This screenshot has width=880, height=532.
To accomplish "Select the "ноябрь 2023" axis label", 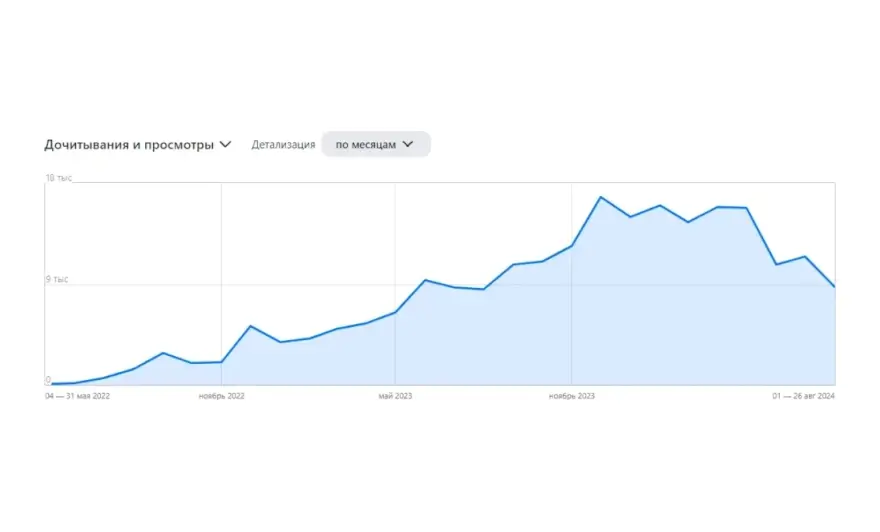I will (x=571, y=396).
